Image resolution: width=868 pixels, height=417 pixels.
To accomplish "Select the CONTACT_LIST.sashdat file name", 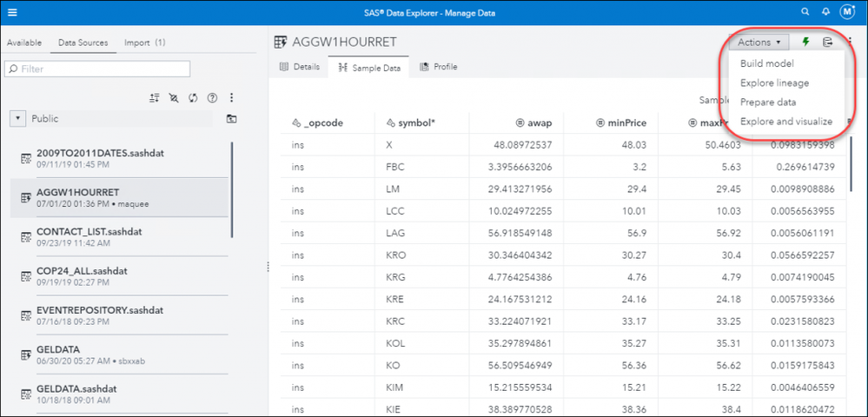I will pos(89,231).
